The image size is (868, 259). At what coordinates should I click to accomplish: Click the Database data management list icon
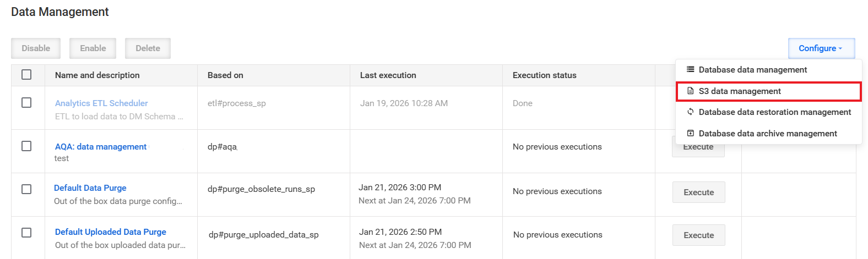click(690, 69)
